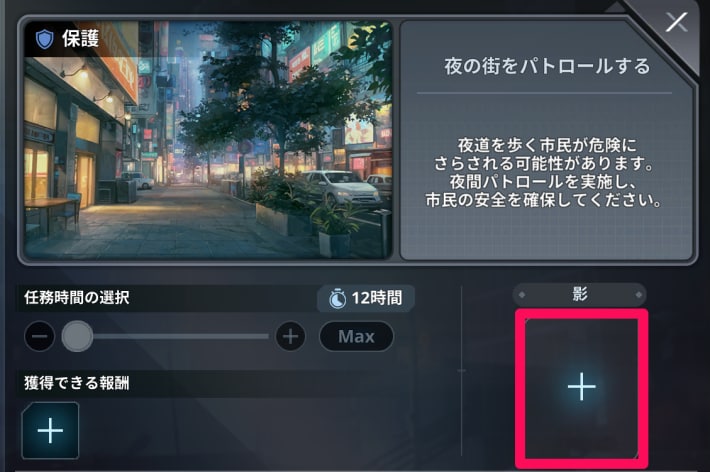710x472 pixels.
Task: Click the stopwatch icon beside 12時間
Action: [x=337, y=299]
